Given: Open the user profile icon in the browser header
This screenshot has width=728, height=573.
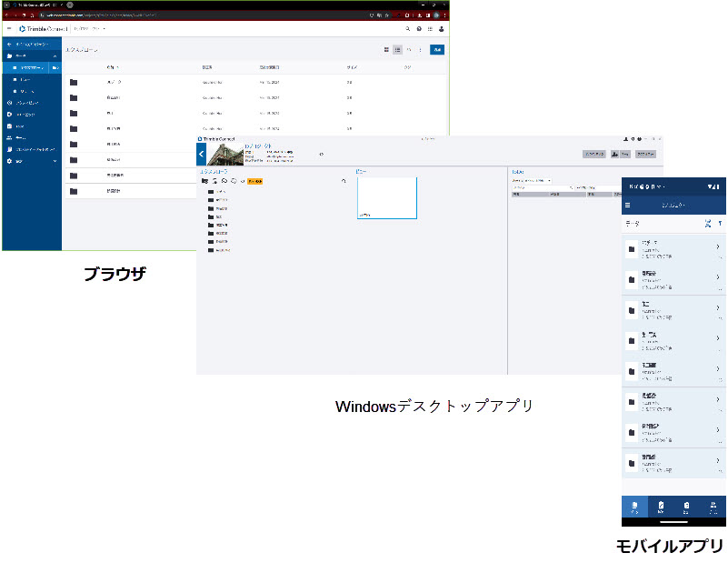Looking at the screenshot, I should pos(441,29).
